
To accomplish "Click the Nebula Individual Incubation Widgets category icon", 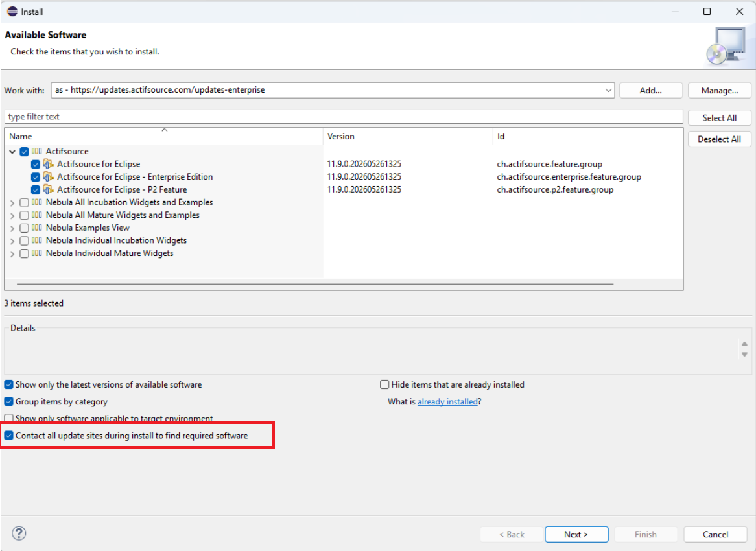I will (37, 240).
